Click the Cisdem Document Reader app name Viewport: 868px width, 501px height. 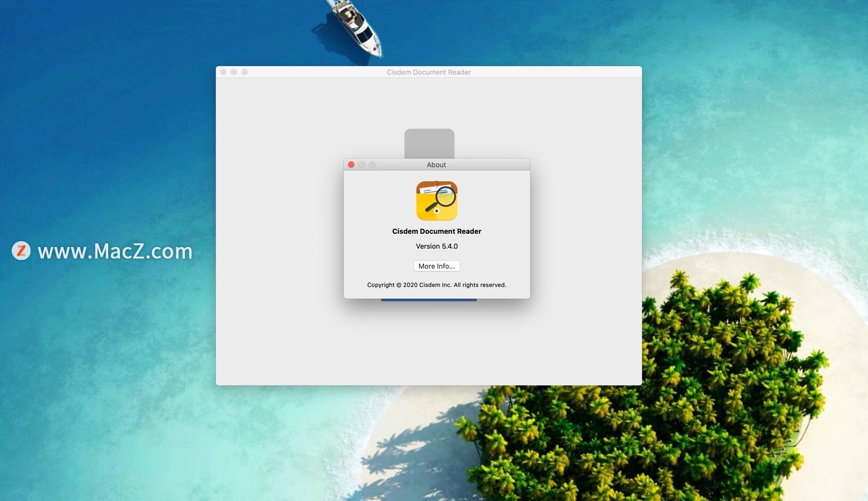point(437,231)
